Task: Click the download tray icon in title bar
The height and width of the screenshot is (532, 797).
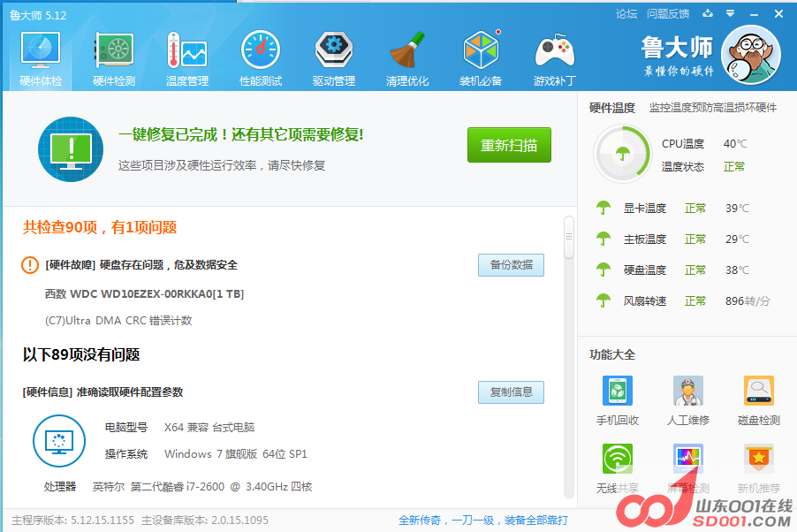Action: (x=708, y=14)
